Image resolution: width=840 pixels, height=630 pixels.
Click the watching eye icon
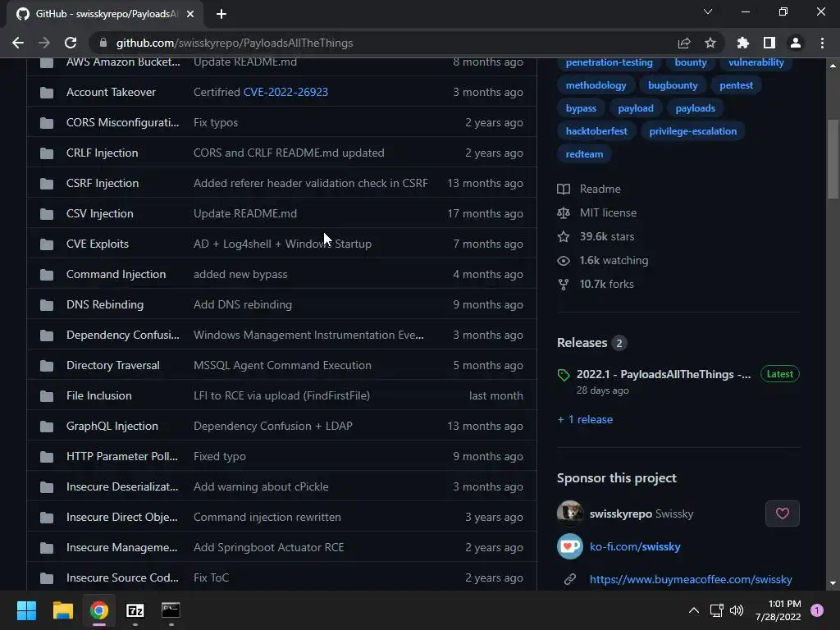[x=564, y=260]
